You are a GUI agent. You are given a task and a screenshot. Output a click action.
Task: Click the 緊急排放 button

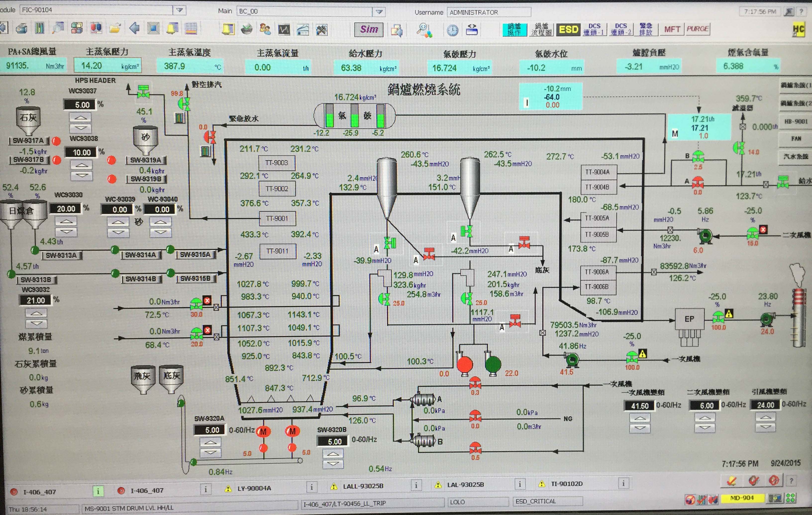[x=646, y=29]
